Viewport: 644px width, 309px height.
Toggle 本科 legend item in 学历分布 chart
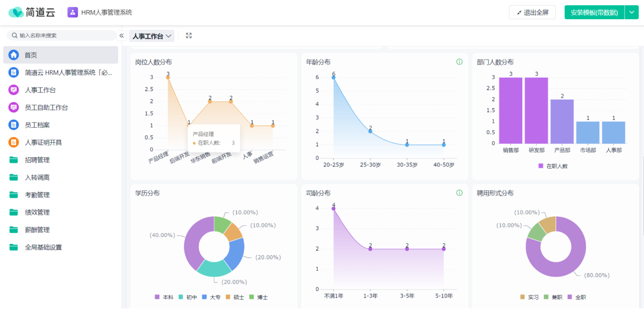pos(164,297)
